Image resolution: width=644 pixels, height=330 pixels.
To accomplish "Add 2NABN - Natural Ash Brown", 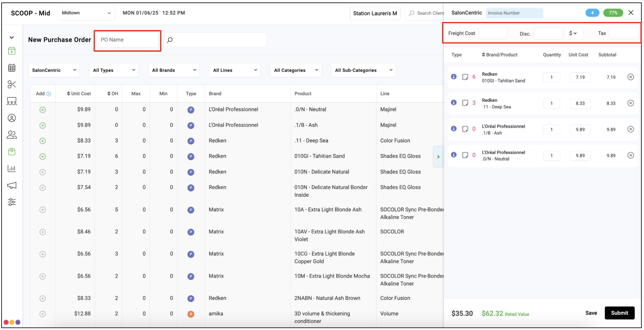I will tap(43, 299).
